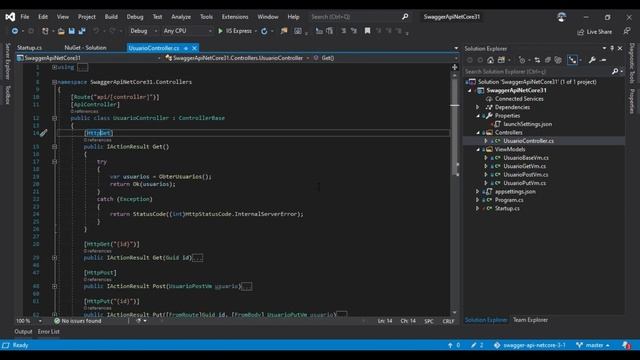
Task: Click the bookmark icon in the toolbar
Action: pyautogui.click(x=367, y=31)
